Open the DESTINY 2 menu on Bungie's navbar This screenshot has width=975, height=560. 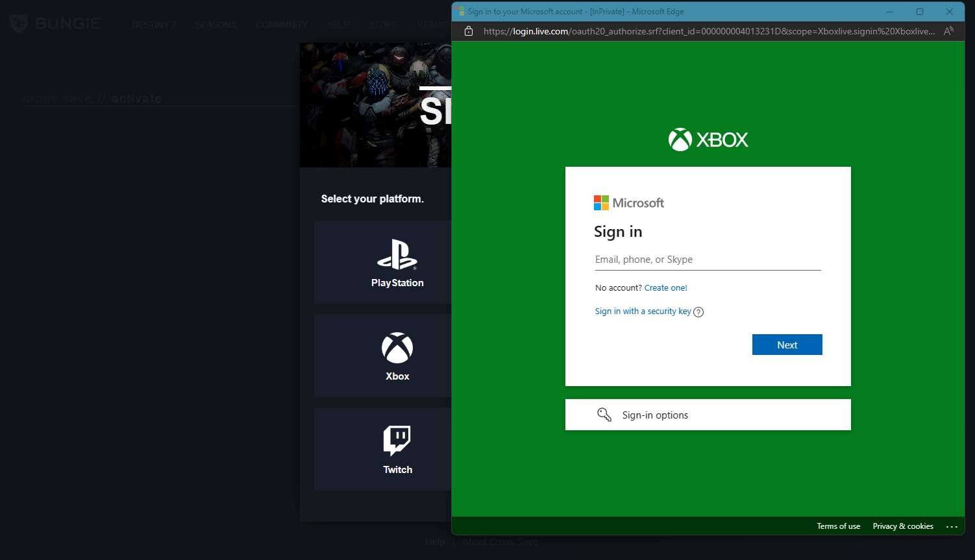(154, 25)
